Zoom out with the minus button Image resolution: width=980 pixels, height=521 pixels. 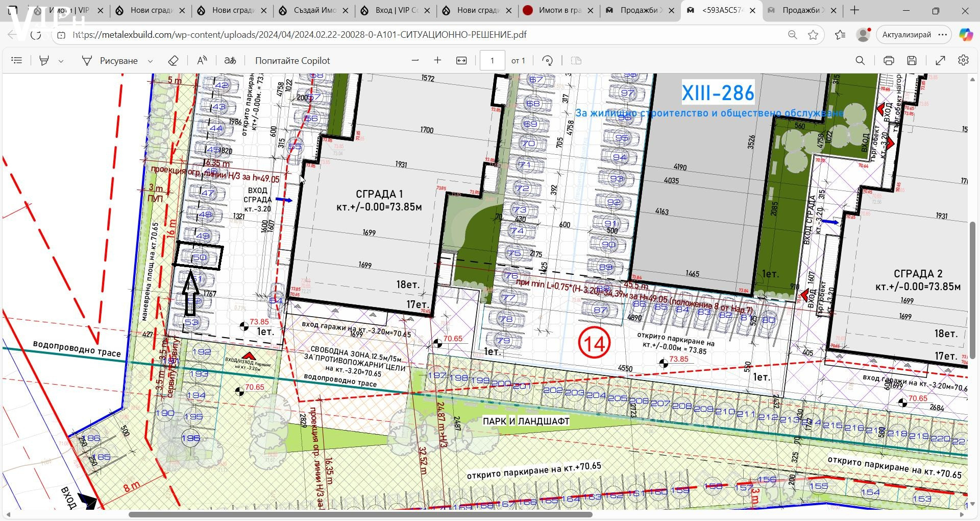point(415,60)
